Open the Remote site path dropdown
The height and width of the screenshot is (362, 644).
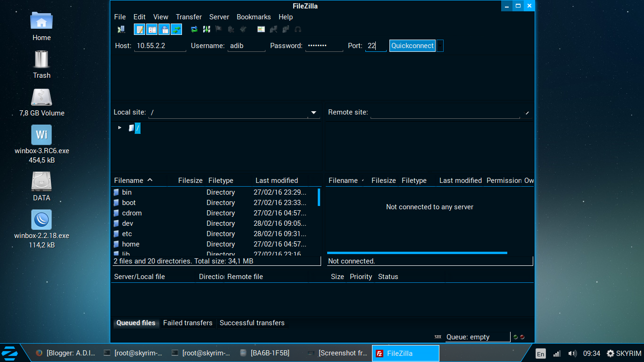527,113
